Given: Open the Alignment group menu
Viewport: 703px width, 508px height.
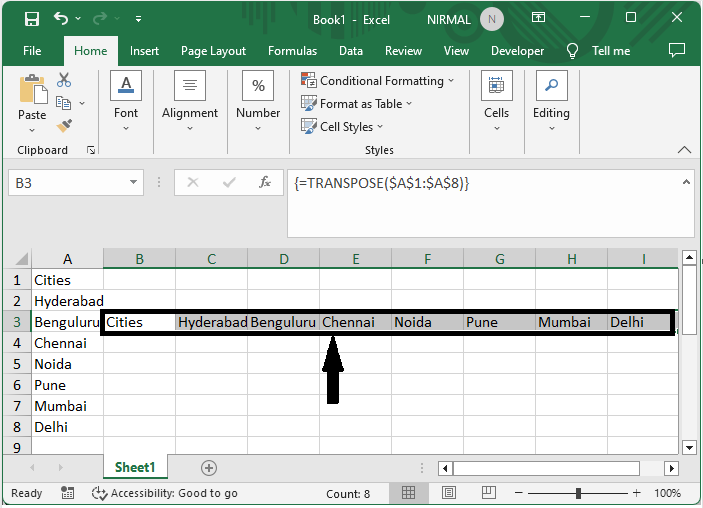Looking at the screenshot, I should (190, 101).
